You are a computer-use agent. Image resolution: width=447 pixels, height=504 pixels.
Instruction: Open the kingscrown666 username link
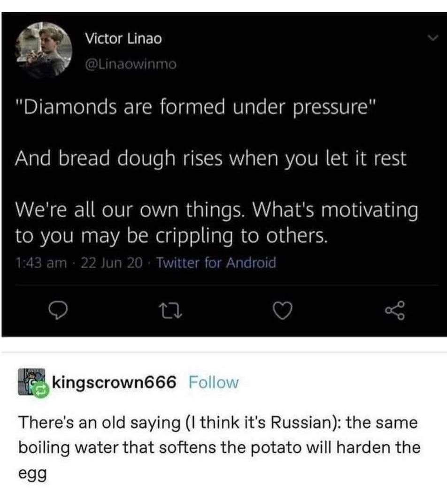pyautogui.click(x=114, y=383)
